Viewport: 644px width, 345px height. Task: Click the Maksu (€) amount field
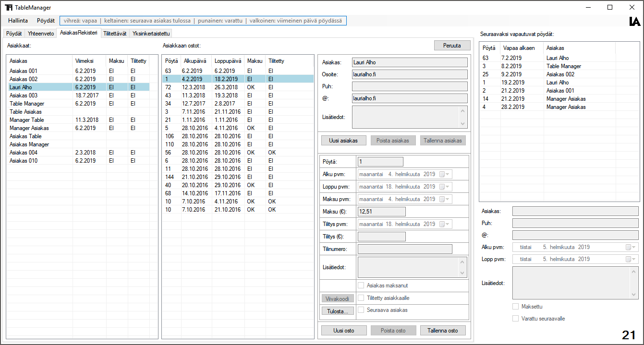[x=381, y=211]
